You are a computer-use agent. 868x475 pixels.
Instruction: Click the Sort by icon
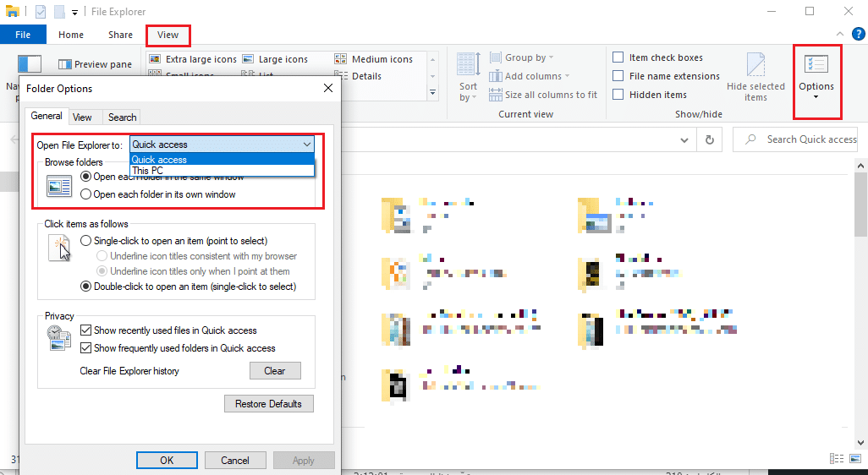coord(468,66)
